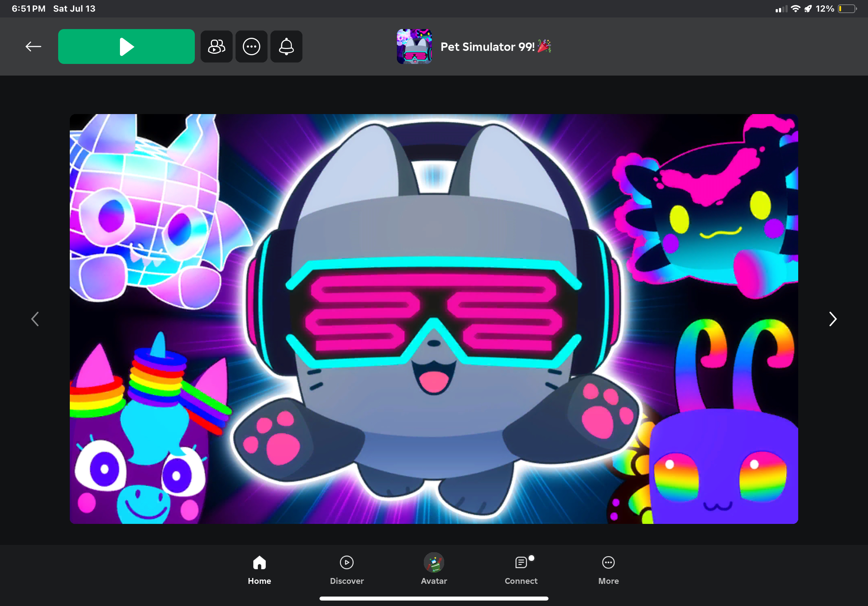Tap the back arrow icon
The image size is (868, 606).
(x=33, y=47)
